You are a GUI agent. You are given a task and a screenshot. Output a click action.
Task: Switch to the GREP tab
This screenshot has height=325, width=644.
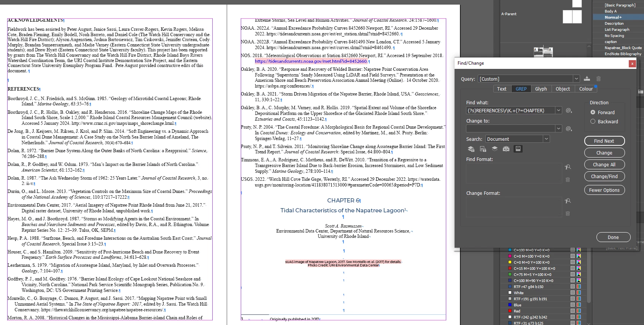(521, 89)
